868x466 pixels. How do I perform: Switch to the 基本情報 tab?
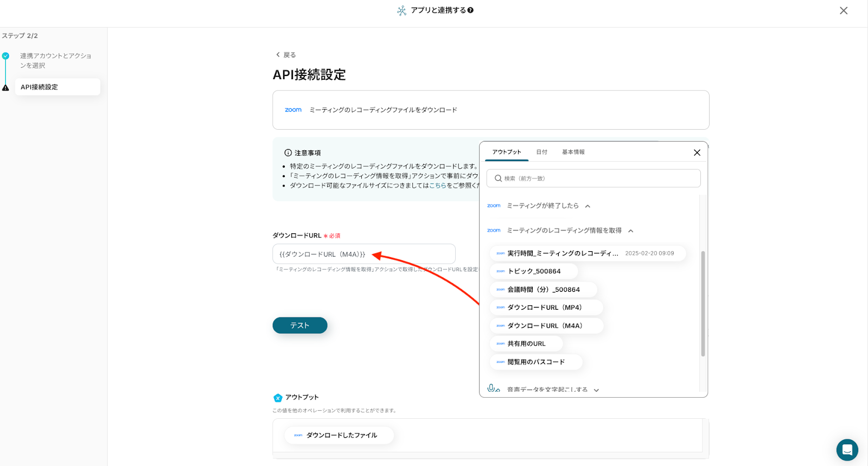[x=573, y=152]
